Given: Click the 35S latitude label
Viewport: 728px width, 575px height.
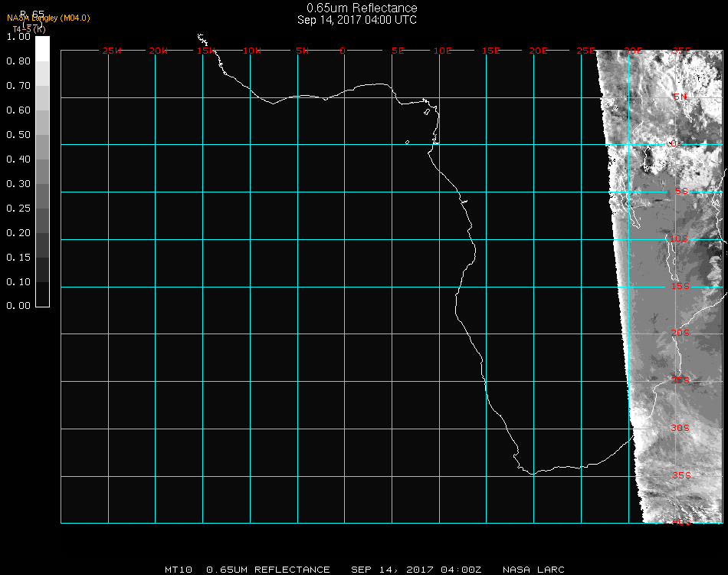Looking at the screenshot, I should (680, 475).
